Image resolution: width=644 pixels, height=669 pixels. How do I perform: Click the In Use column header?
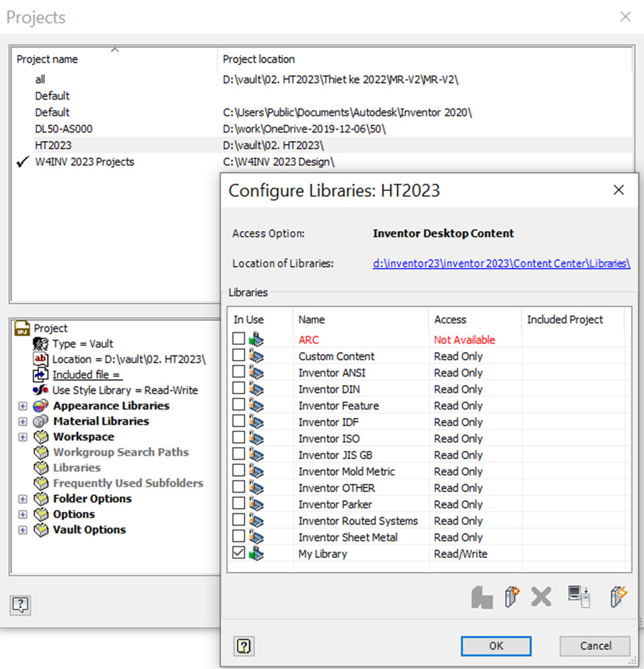(260, 320)
